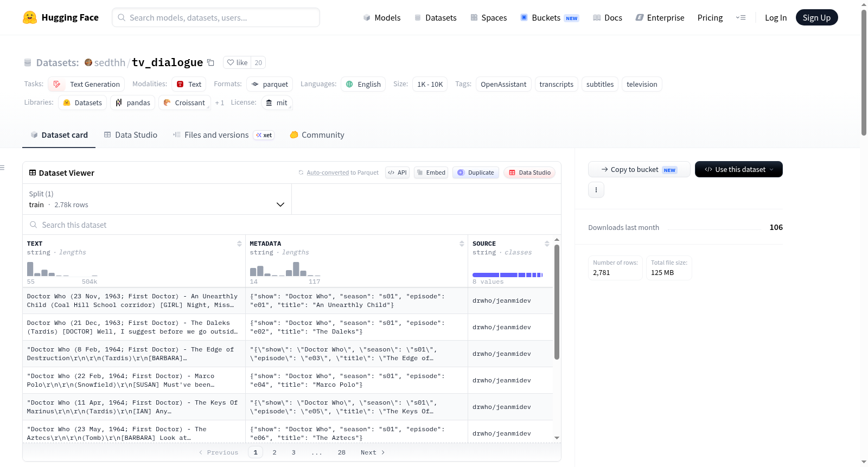
Task: Sort the SOURCE column
Action: (x=547, y=244)
